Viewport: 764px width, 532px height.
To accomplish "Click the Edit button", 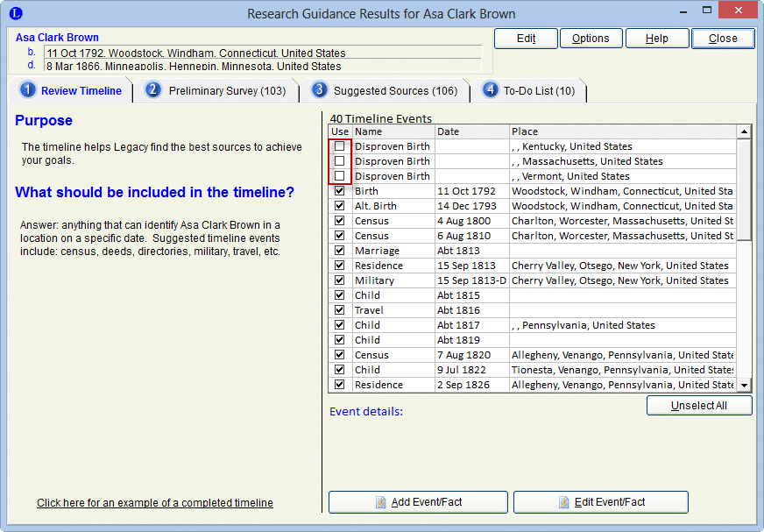I will tap(526, 39).
